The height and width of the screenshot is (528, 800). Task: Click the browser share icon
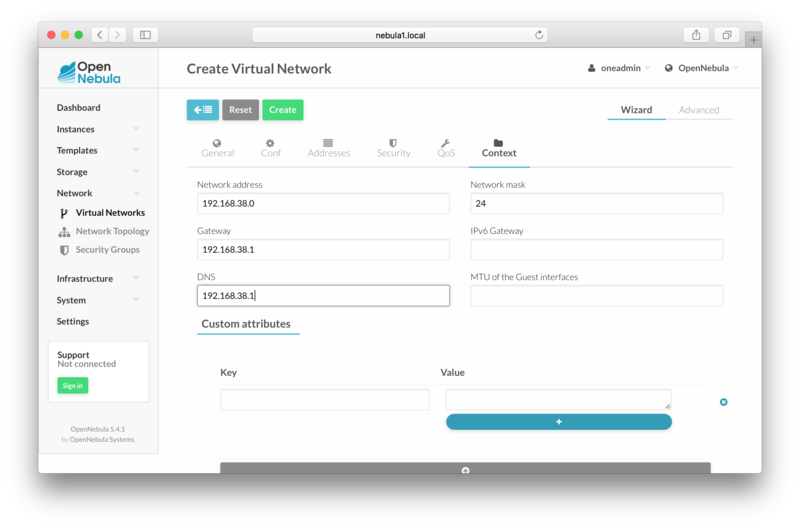tap(696, 35)
